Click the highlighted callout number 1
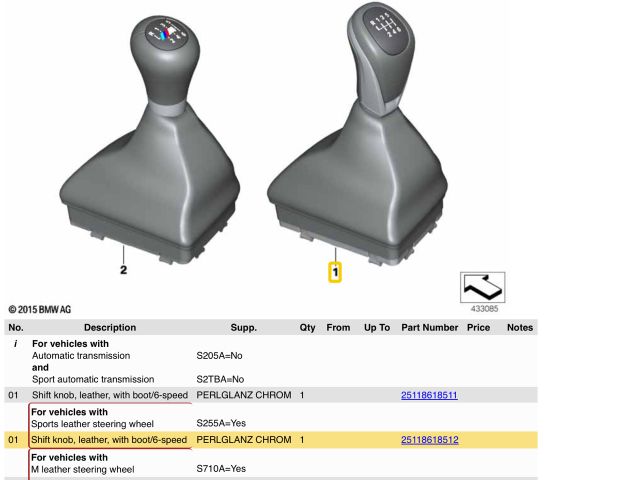640x480 pixels. pyautogui.click(x=335, y=271)
